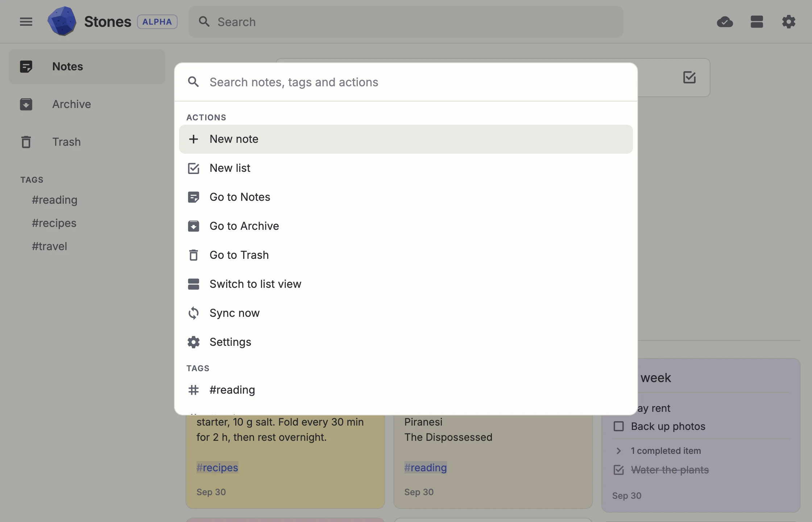Click the #reading link on Piranesi note
812x522 pixels.
pyautogui.click(x=426, y=468)
